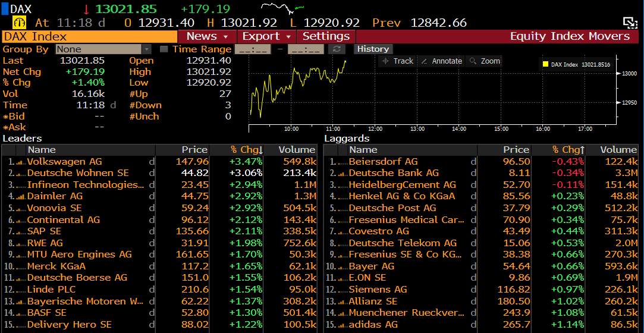Activate the Track crosshair tool on the chart

pyautogui.click(x=398, y=61)
